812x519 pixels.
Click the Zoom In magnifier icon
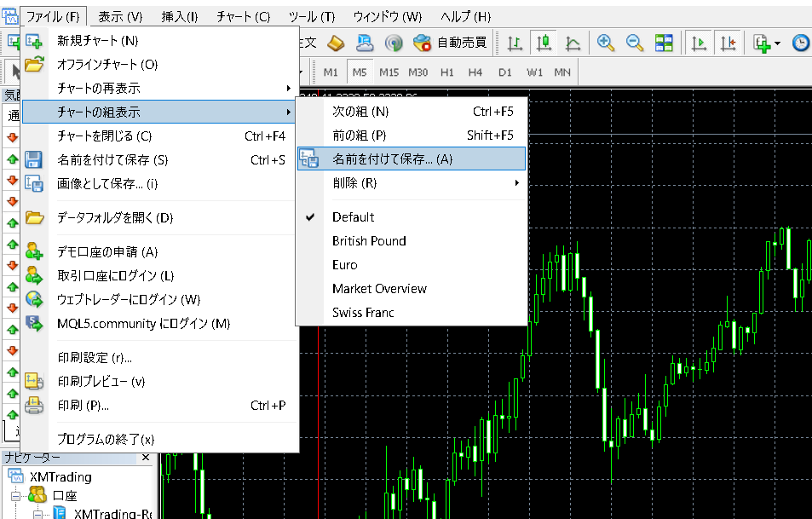[606, 43]
